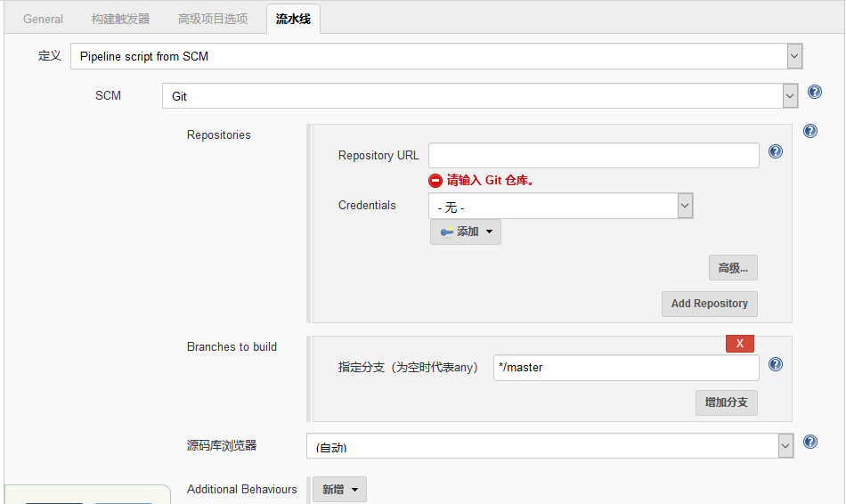
Task: Click the 增加分支 button
Action: (x=726, y=402)
